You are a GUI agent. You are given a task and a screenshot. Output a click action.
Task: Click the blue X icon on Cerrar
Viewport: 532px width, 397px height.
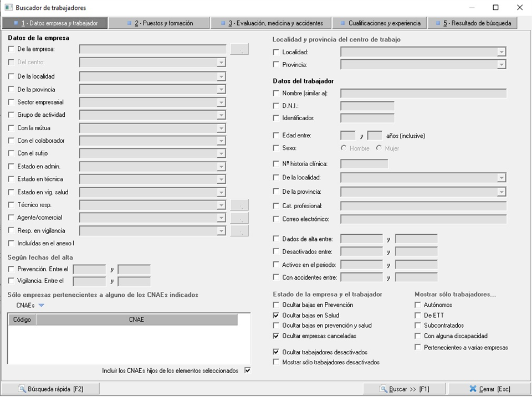(x=472, y=389)
